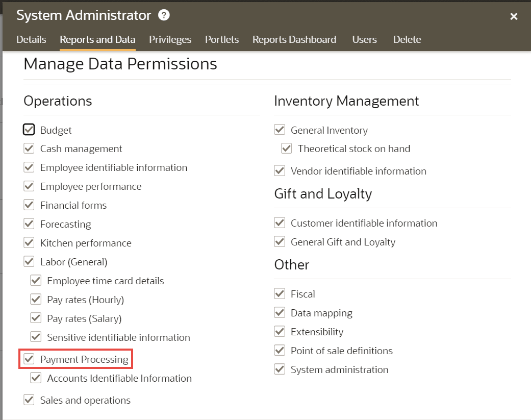Open the Delete tab
The width and height of the screenshot is (531, 420).
click(x=407, y=39)
